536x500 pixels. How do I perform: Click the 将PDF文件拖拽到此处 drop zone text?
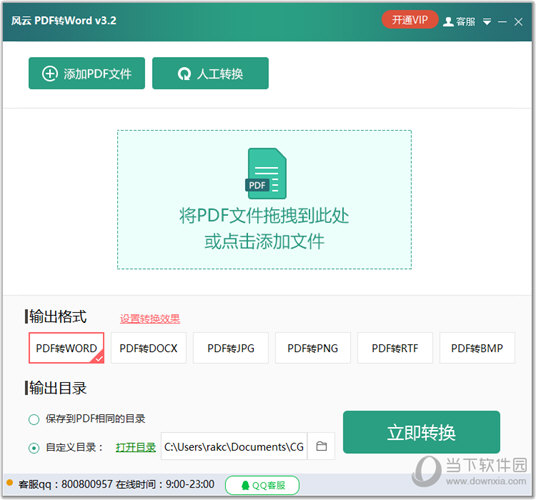264,216
